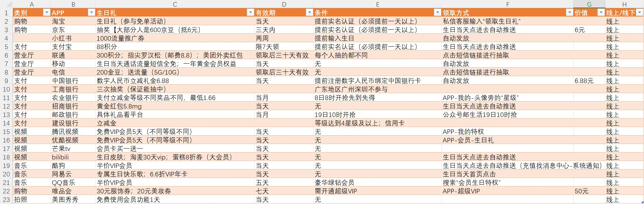
Task: Click the cell reading 豪华绿钻会员
Action: 378,182
